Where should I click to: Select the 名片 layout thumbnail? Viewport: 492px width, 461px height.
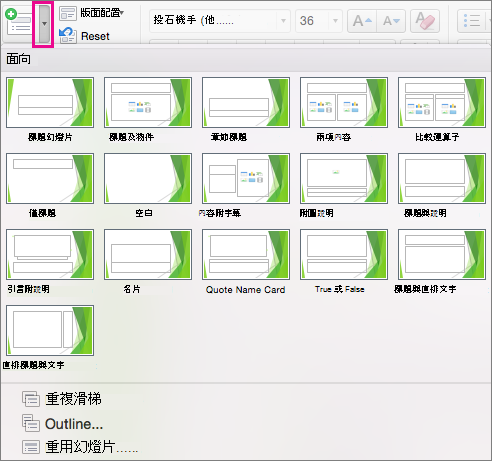[148, 254]
